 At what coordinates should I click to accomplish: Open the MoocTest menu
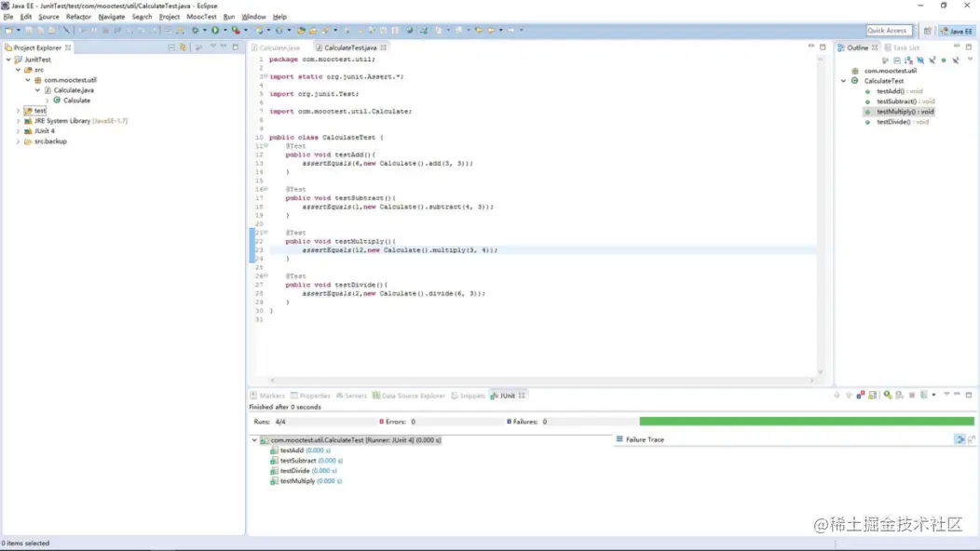pos(201,17)
